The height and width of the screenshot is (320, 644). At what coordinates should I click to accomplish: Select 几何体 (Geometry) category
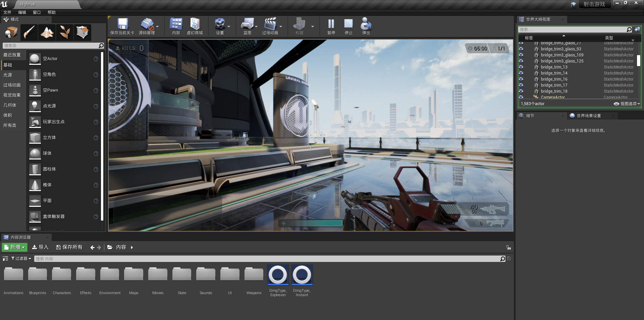coord(10,105)
